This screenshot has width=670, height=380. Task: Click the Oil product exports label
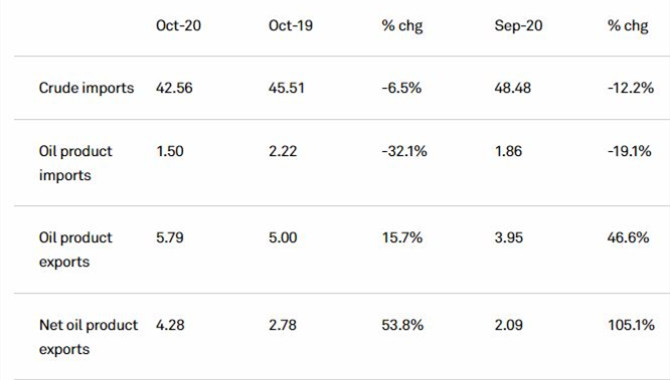[x=75, y=250]
